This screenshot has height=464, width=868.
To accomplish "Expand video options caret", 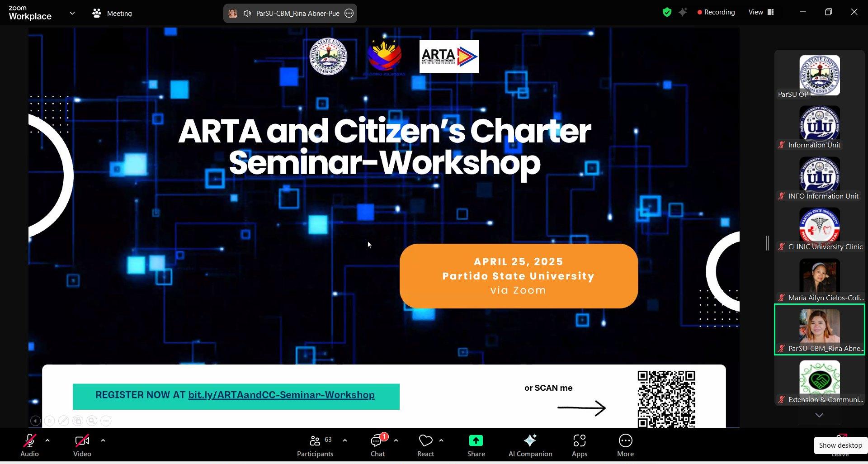I will (x=103, y=440).
